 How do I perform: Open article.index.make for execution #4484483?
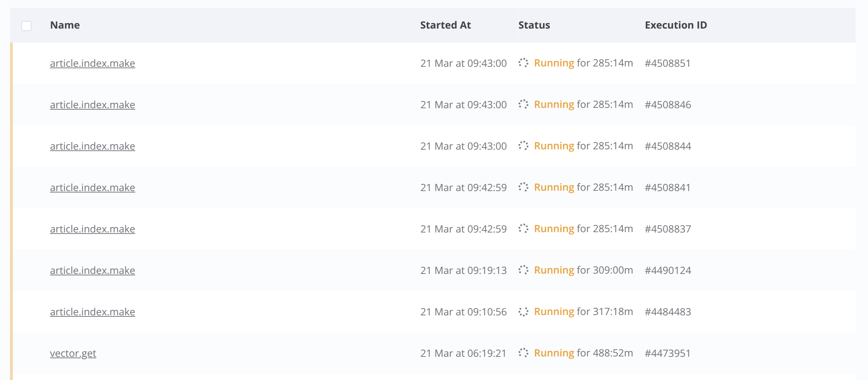coord(92,312)
